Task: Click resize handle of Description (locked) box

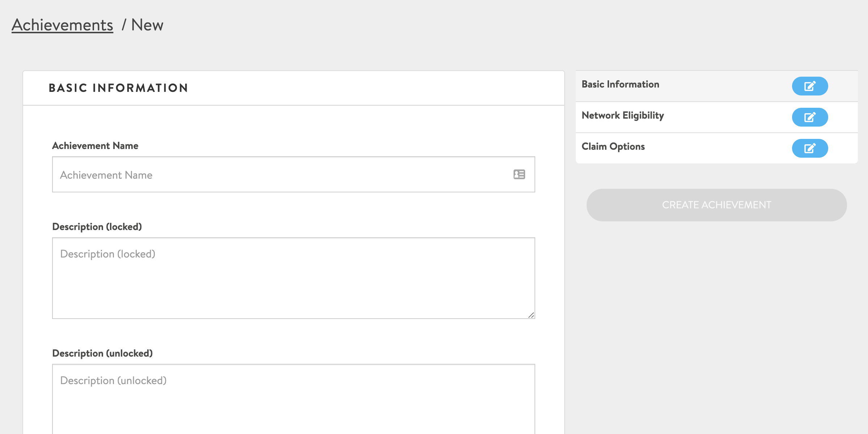Action: (x=531, y=315)
